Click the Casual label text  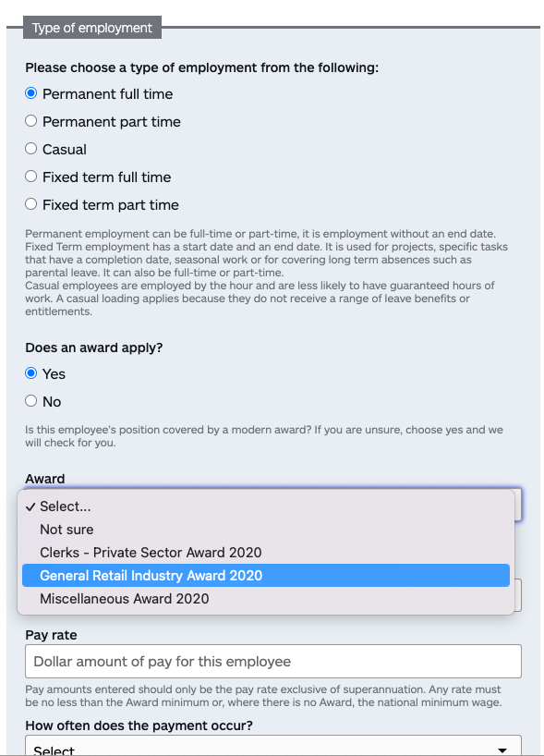pos(65,150)
